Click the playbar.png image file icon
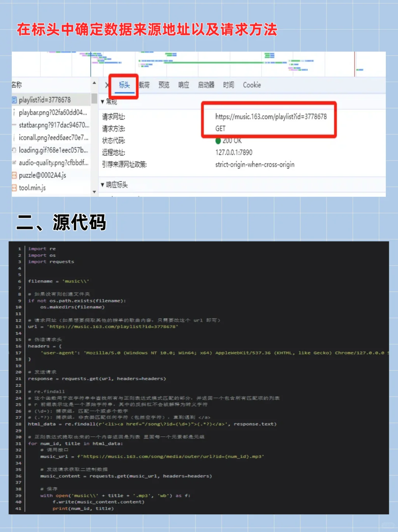 [14, 112]
